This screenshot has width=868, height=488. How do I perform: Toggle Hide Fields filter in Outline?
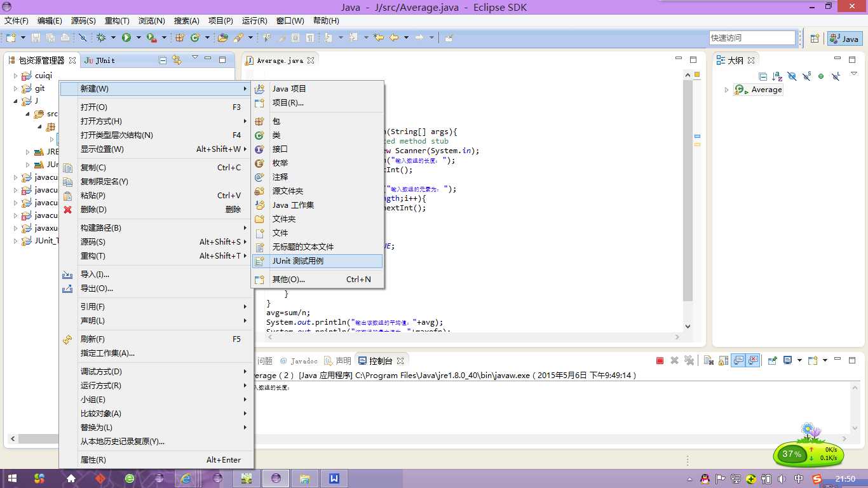[792, 76]
